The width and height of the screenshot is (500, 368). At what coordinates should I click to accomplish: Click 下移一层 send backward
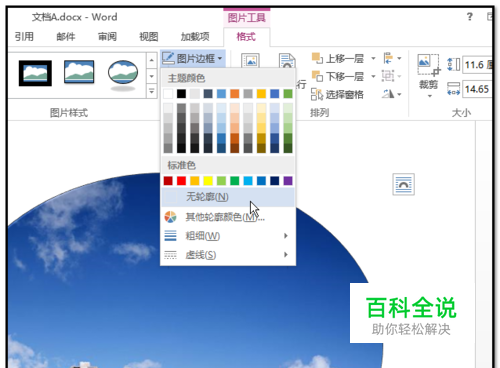click(338, 77)
